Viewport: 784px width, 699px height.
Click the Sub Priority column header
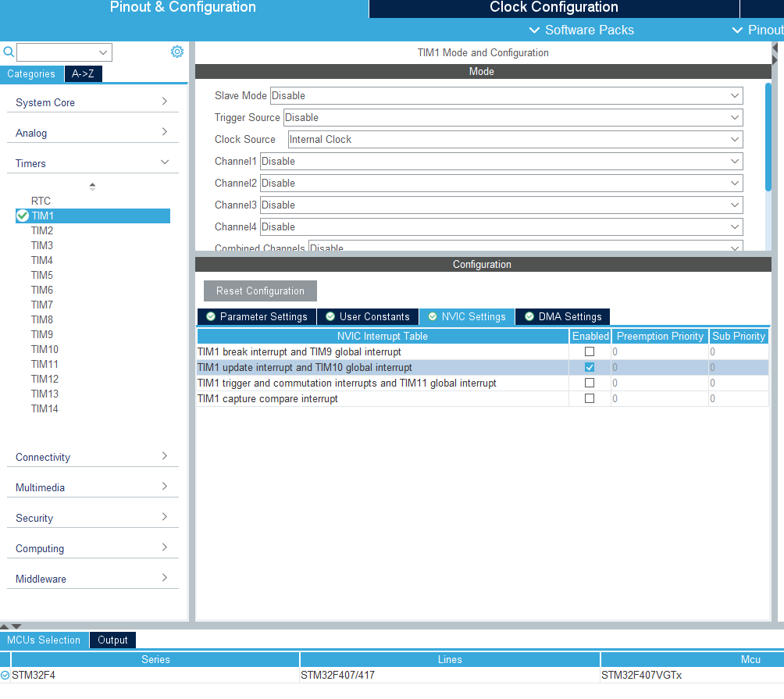click(739, 336)
